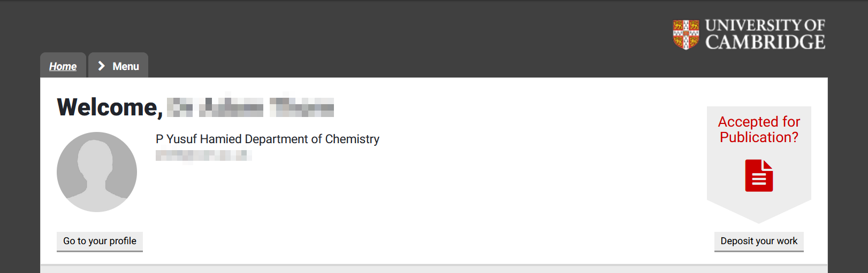Click the Go to your profile button
The image size is (868, 273).
point(100,241)
